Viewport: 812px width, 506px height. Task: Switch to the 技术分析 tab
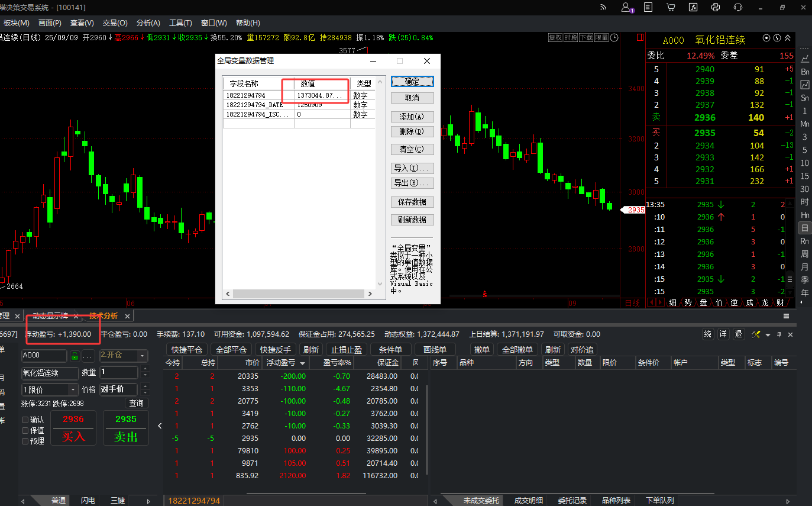click(x=103, y=316)
